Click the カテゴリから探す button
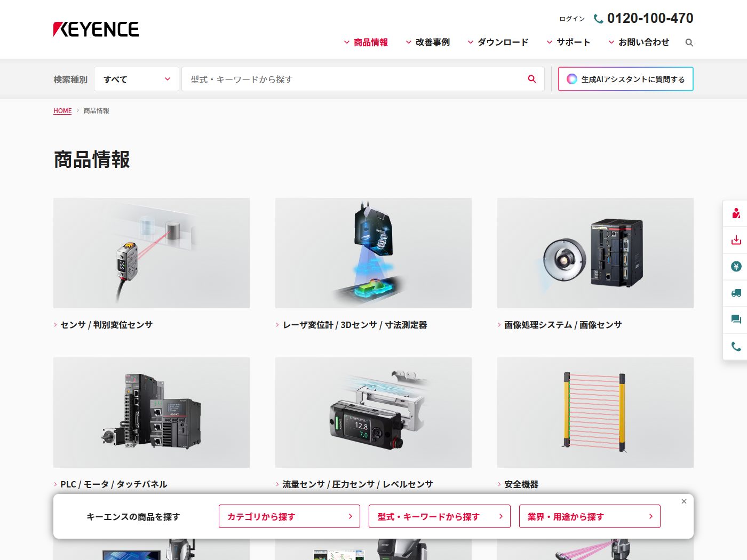Image resolution: width=747 pixels, height=560 pixels. (x=289, y=516)
